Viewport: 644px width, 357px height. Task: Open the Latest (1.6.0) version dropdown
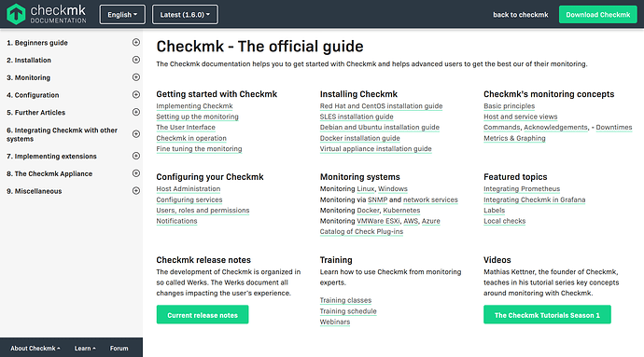click(x=185, y=15)
